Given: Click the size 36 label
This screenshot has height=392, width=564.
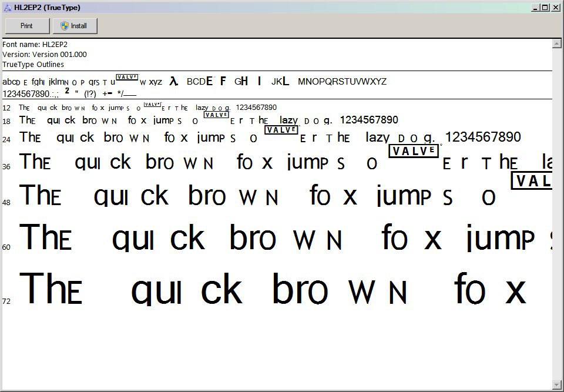Looking at the screenshot, I should [x=6, y=167].
